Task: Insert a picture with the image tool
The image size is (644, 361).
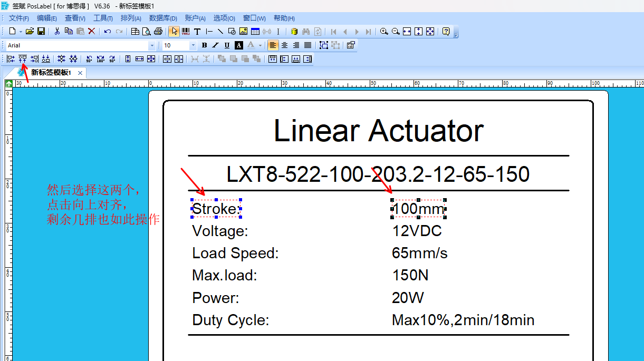Action: tap(243, 32)
